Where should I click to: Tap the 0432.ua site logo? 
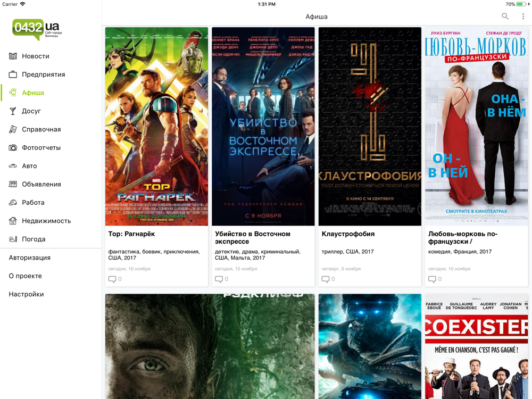pyautogui.click(x=37, y=29)
